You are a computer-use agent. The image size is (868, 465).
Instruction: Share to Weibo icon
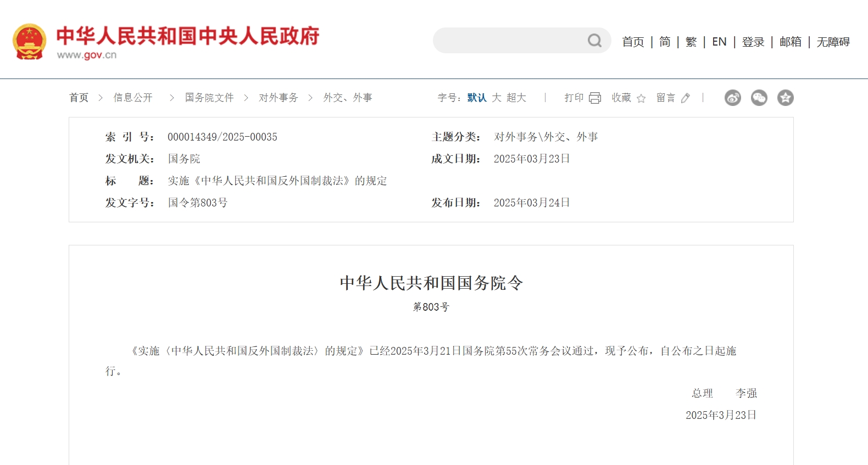pos(733,98)
